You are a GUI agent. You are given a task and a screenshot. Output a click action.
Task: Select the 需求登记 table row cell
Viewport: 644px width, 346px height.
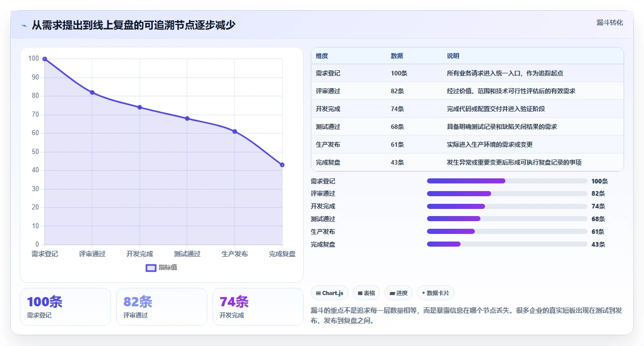(328, 73)
